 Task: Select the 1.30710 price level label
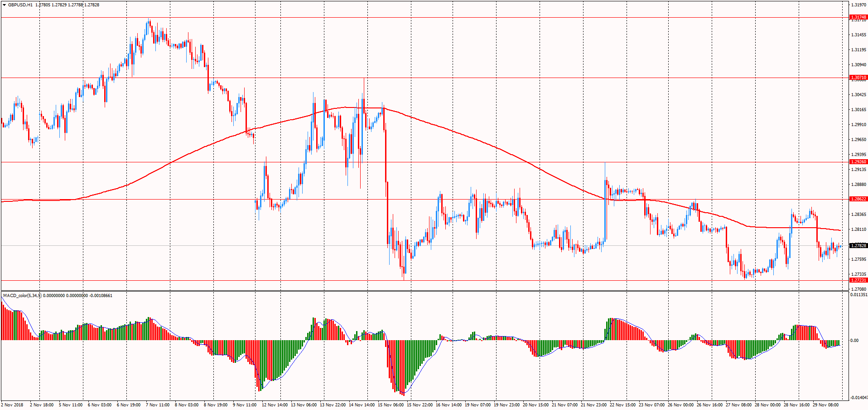(x=858, y=78)
